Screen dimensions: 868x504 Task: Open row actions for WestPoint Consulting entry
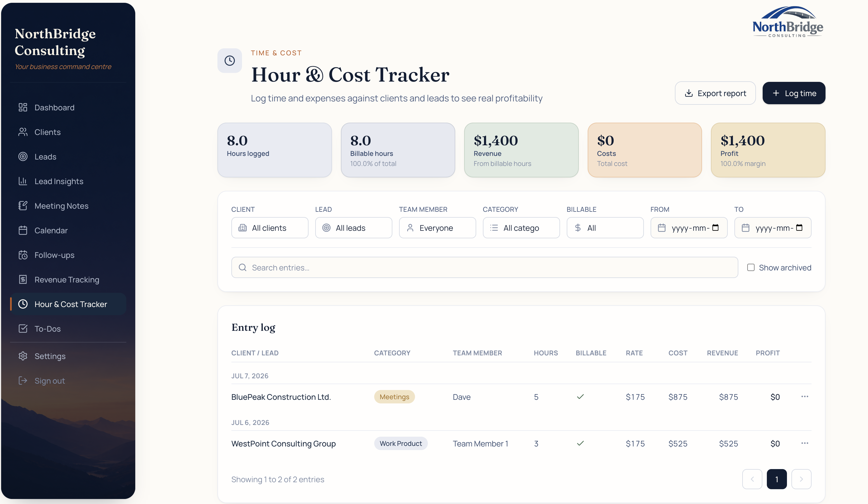[x=805, y=443]
